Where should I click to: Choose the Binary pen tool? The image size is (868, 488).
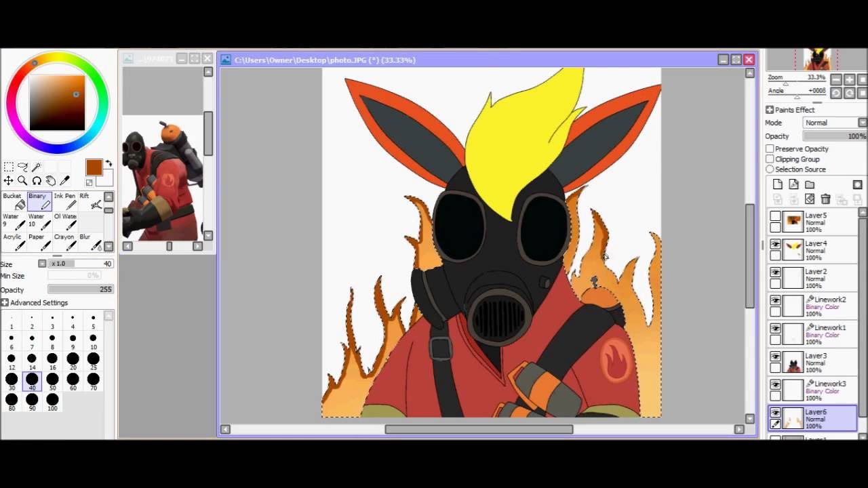[40, 201]
